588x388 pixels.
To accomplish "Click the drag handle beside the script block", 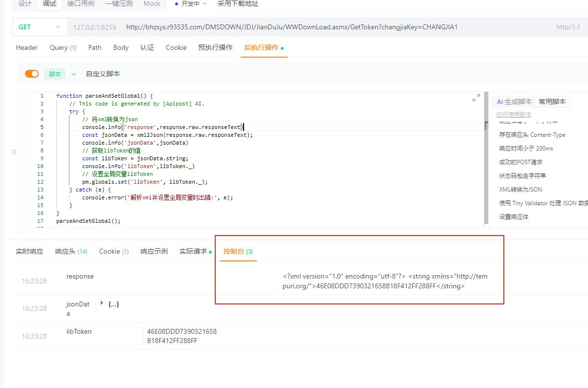I will click(x=14, y=152).
